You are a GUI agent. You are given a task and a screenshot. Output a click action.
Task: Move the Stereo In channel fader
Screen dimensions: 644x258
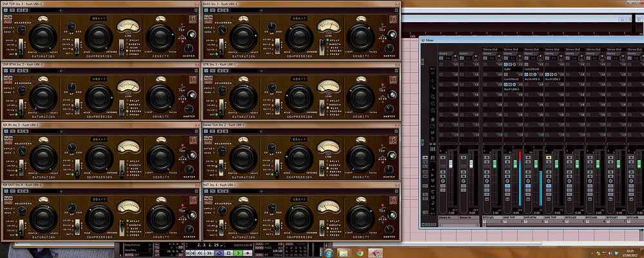[x=451, y=164]
